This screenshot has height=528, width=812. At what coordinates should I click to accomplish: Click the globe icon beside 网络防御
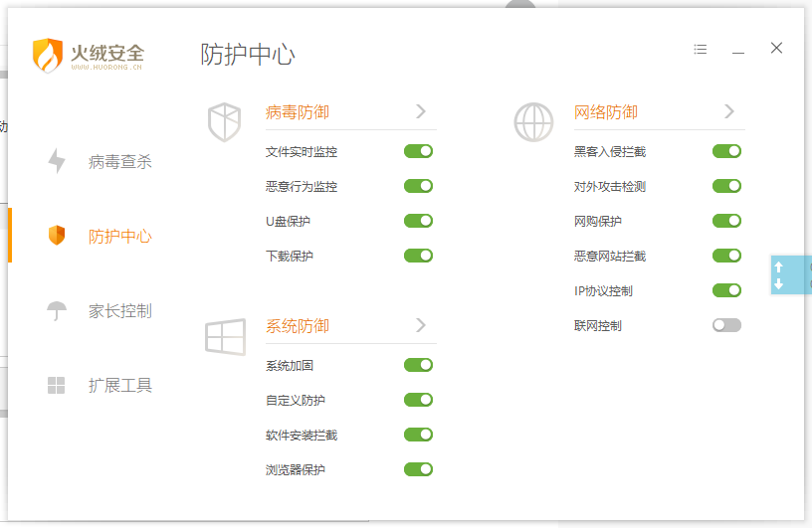tap(533, 122)
